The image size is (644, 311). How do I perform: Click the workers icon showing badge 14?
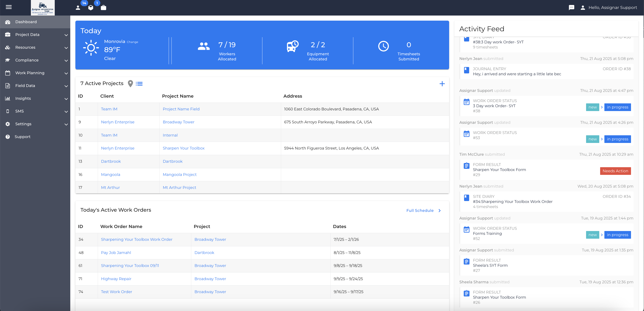[78, 8]
